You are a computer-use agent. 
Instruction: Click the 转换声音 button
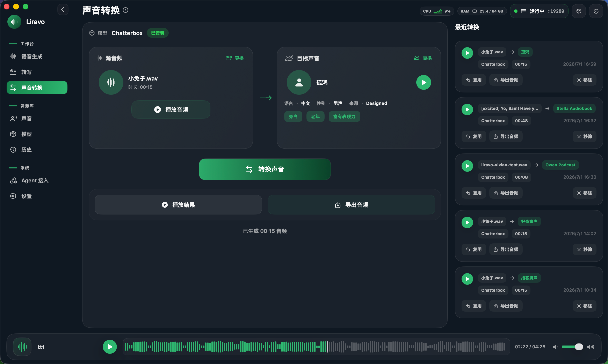tap(265, 169)
